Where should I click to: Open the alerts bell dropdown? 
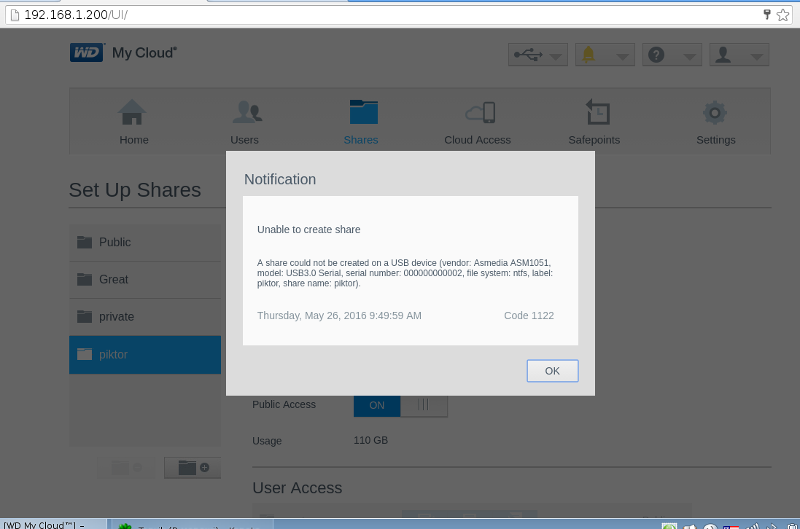tap(605, 55)
